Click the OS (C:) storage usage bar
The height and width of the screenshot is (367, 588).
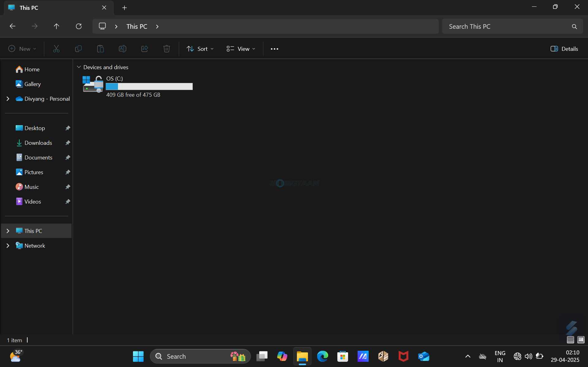[149, 87]
